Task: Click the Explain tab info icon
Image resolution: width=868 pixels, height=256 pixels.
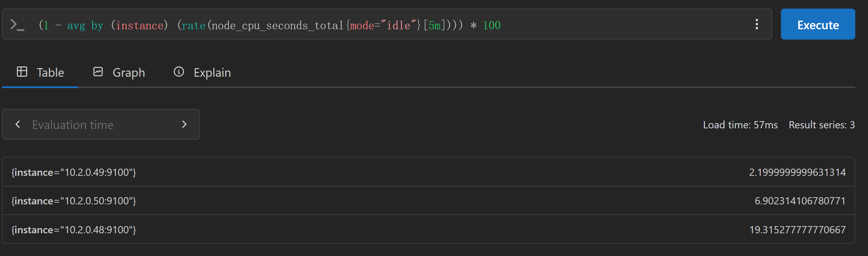Action: click(179, 72)
